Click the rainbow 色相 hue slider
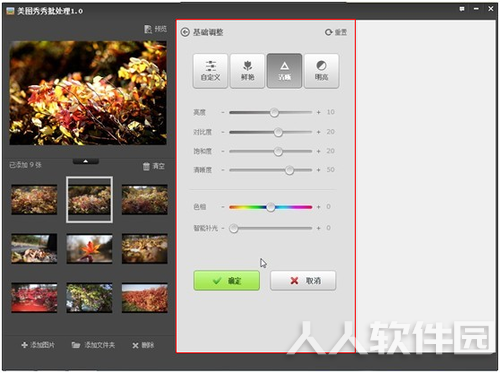The height and width of the screenshot is (373, 500). point(271,207)
